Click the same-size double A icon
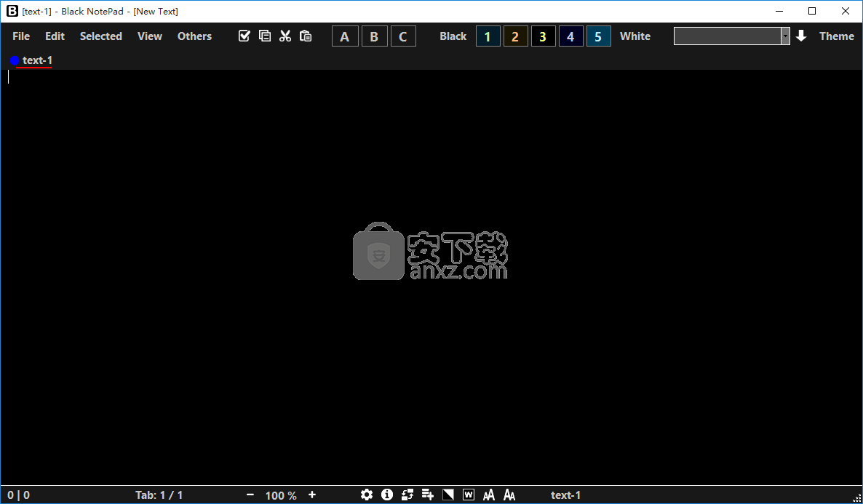The image size is (863, 504). click(489, 495)
